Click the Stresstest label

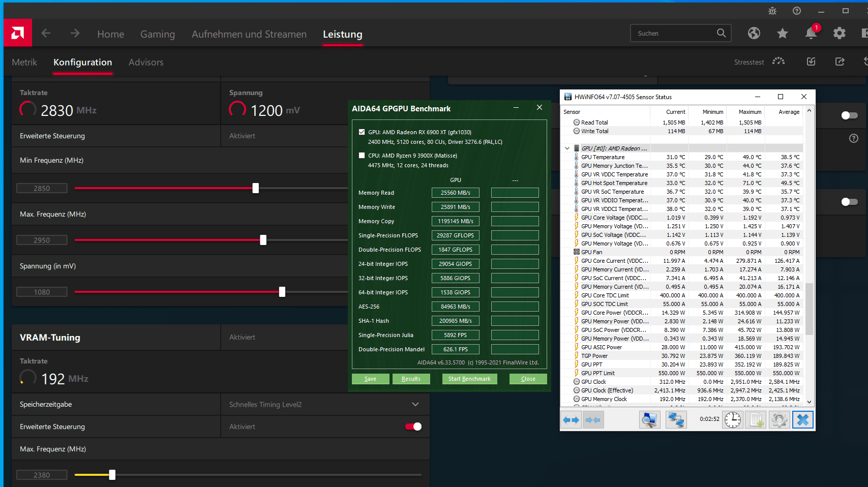click(749, 62)
